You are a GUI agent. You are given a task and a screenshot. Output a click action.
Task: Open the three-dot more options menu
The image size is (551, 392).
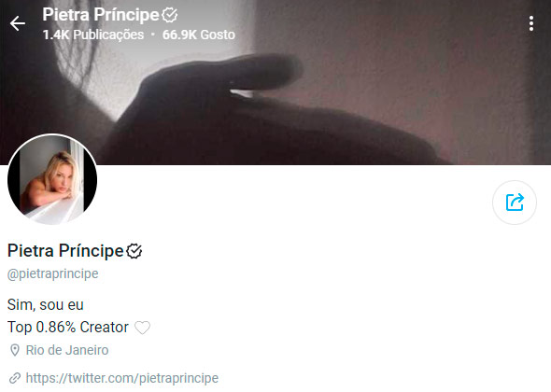tap(531, 23)
